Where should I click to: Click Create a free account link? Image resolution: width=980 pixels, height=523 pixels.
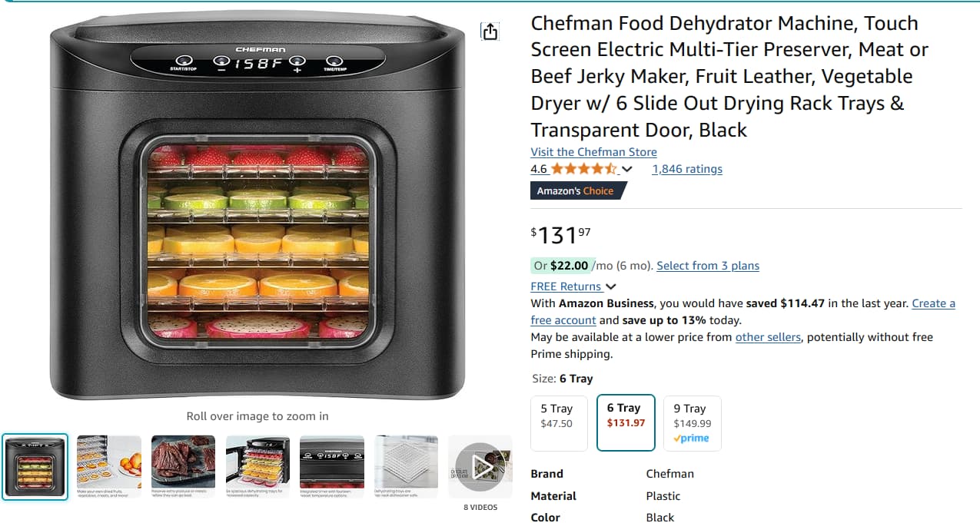[x=933, y=303]
